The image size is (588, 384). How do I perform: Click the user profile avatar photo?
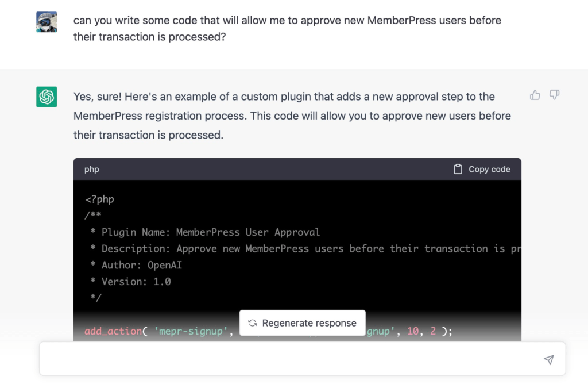coord(47,22)
